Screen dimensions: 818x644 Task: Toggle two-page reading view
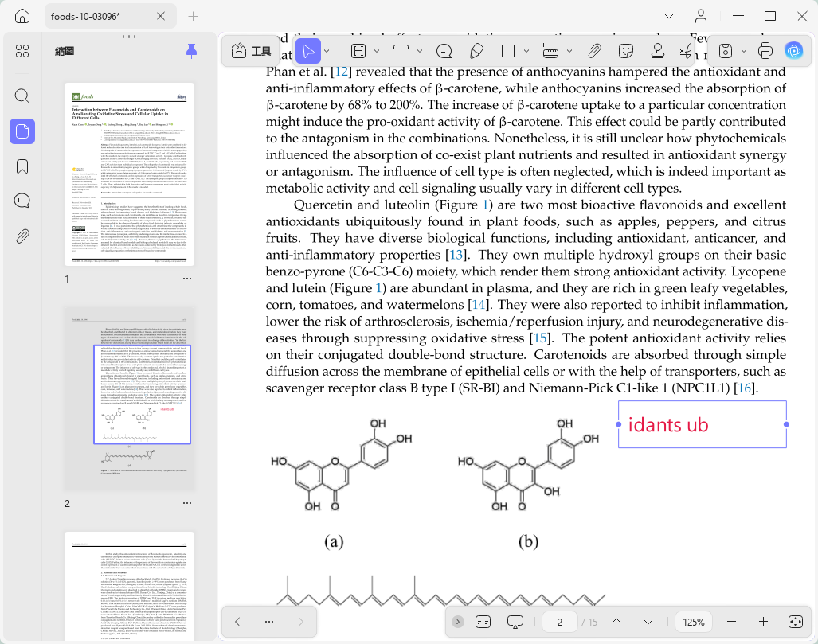483,622
